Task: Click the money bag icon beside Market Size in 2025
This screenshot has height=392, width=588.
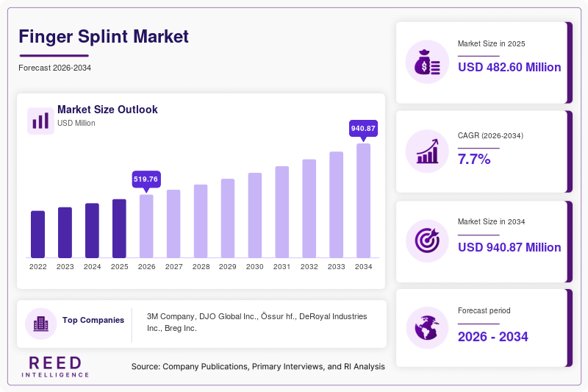Action: [x=427, y=62]
